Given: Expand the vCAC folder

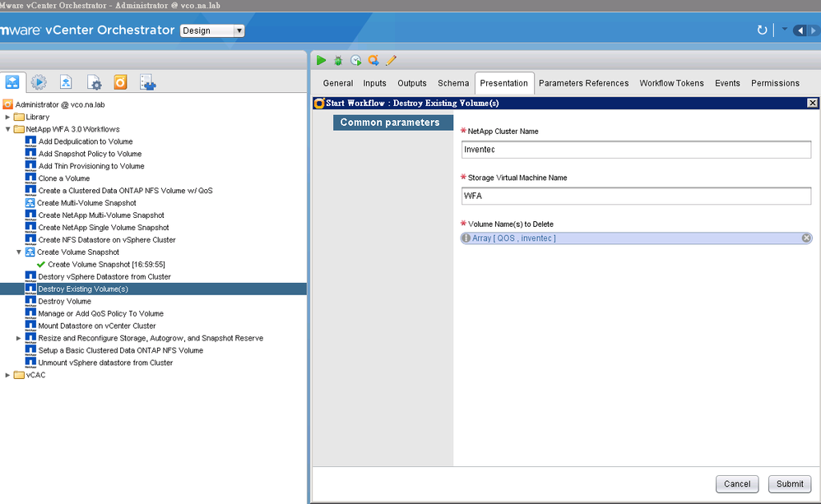Looking at the screenshot, I should pyautogui.click(x=8, y=375).
